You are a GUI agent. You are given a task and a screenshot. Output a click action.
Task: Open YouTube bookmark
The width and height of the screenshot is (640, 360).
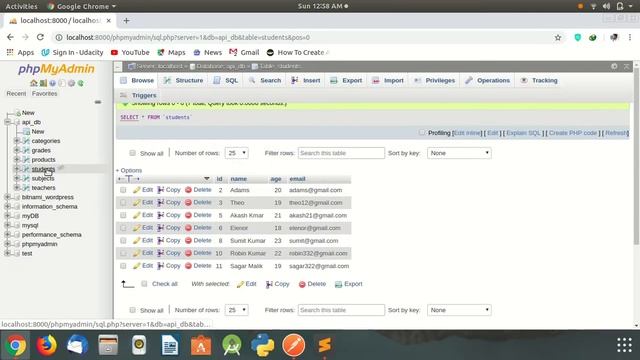tap(130, 52)
